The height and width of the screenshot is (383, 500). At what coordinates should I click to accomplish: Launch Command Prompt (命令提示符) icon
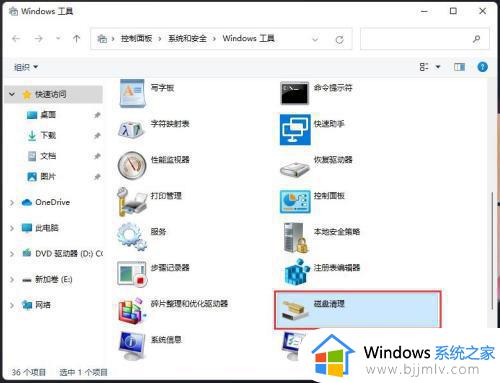[x=294, y=93]
